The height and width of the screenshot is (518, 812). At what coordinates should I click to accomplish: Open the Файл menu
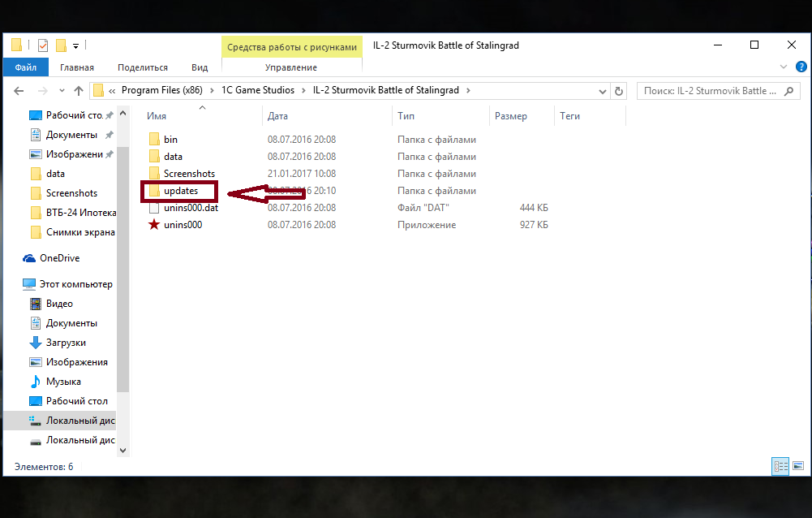coord(26,67)
